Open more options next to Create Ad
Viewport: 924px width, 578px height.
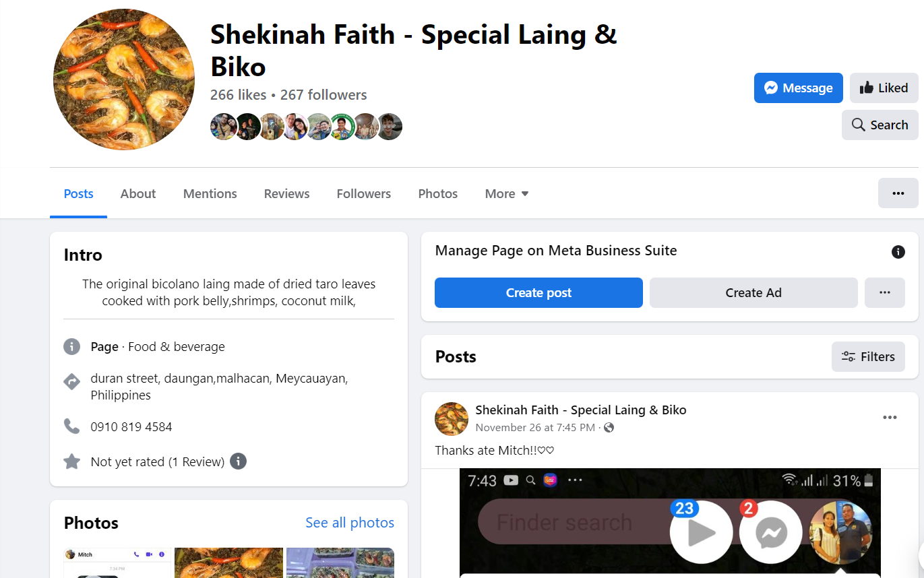tap(884, 292)
